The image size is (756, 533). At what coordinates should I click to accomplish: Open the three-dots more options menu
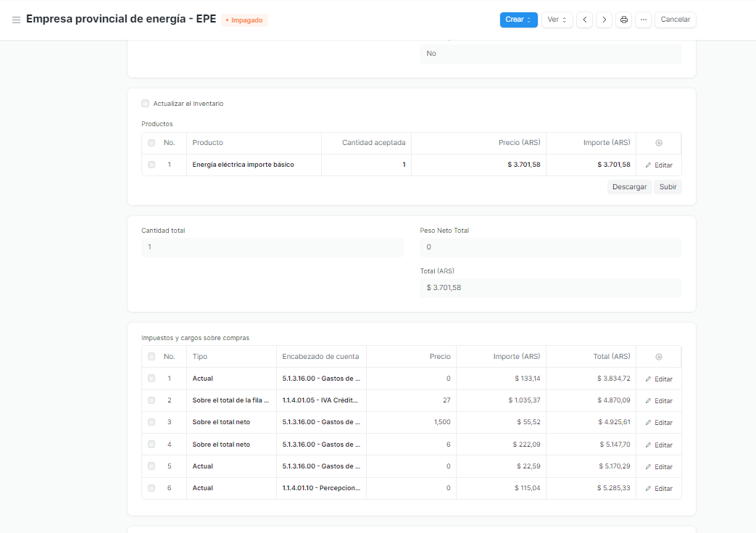[x=643, y=20]
